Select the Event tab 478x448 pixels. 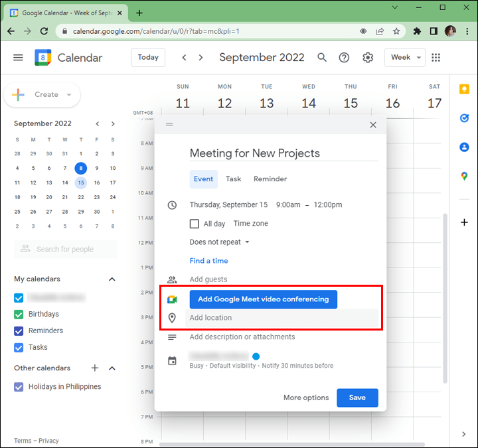tap(203, 179)
